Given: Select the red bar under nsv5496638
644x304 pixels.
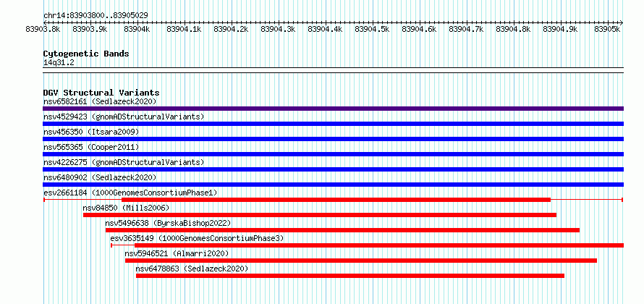Looking at the screenshot, I should (x=342, y=230).
